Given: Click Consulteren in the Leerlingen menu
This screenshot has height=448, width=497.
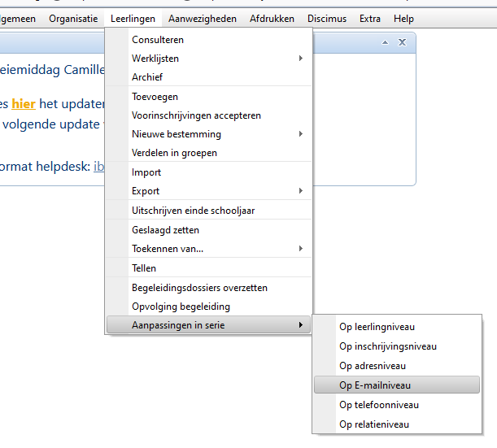Looking at the screenshot, I should pyautogui.click(x=158, y=40).
